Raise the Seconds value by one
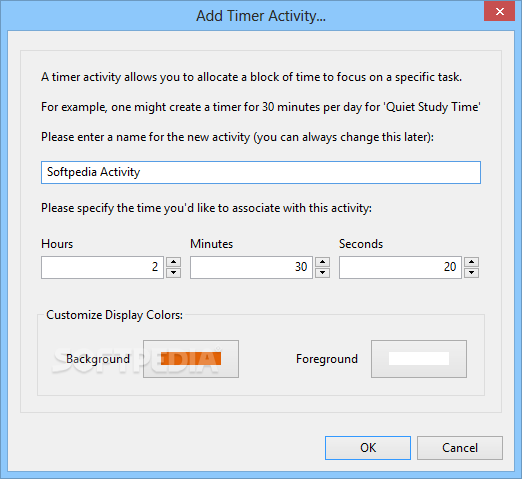 (471, 262)
